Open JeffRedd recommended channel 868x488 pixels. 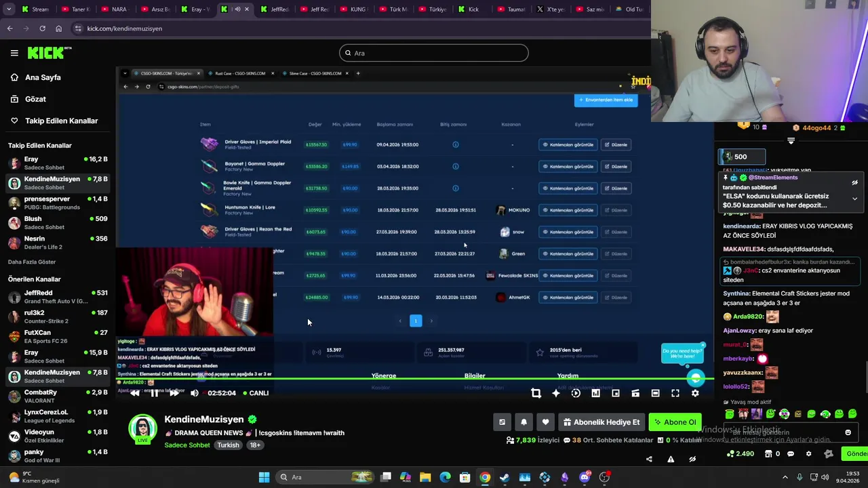(59, 297)
